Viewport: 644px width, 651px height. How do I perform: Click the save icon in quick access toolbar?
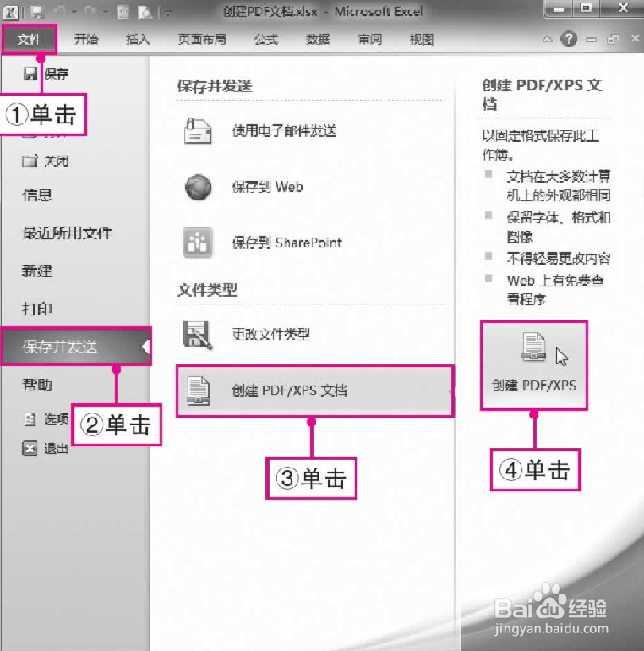coord(37,13)
